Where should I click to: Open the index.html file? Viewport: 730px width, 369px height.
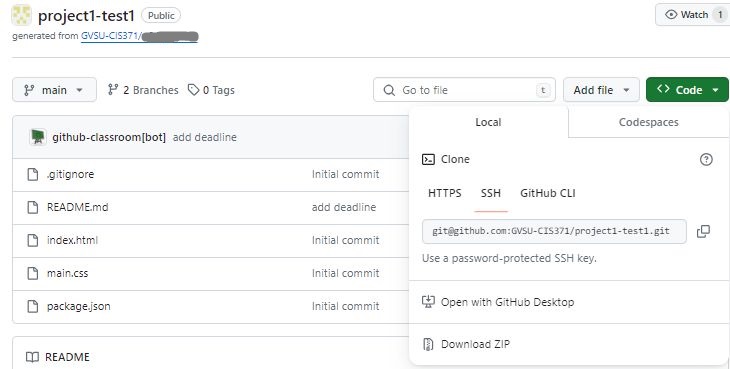coord(72,241)
